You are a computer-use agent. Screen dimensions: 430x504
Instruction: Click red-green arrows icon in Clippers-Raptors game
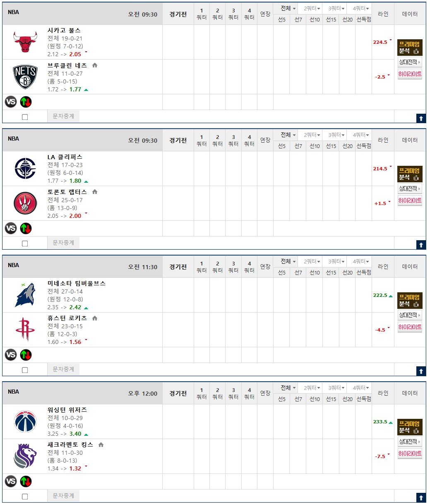pyautogui.click(x=26, y=228)
